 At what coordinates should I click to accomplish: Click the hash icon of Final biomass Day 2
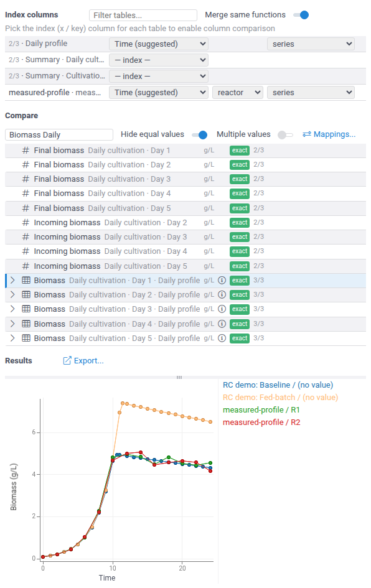26,165
